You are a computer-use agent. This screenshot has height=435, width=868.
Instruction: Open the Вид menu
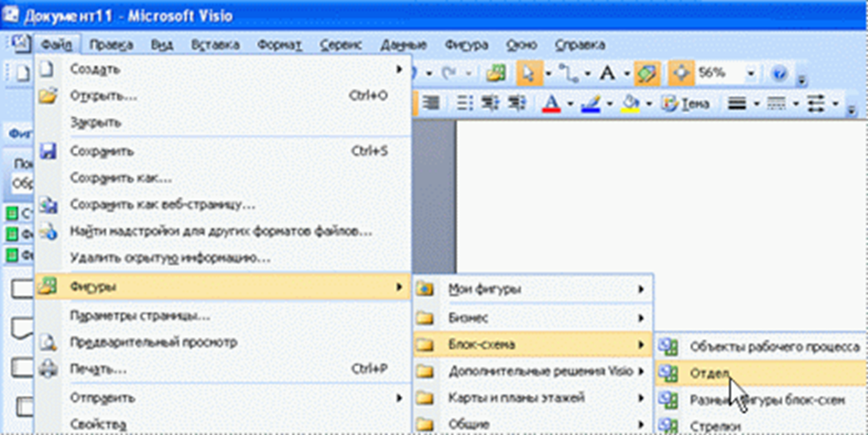coord(162,45)
